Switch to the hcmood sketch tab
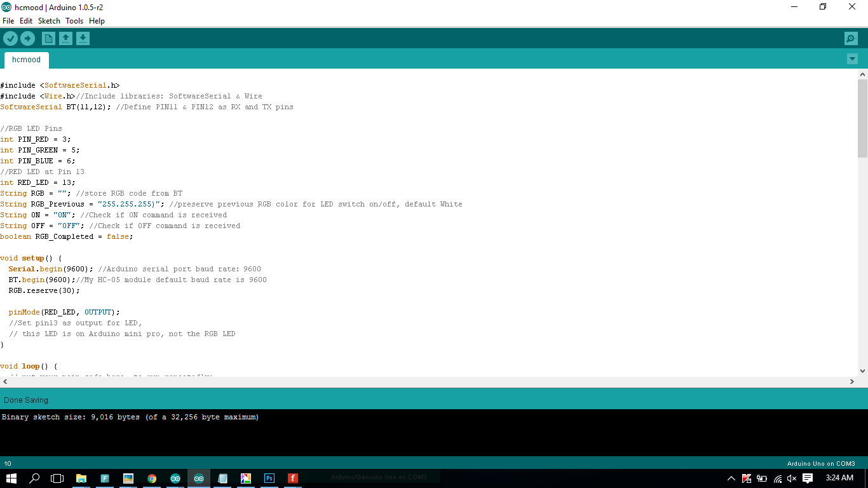Image resolution: width=868 pixels, height=488 pixels. coord(26,60)
